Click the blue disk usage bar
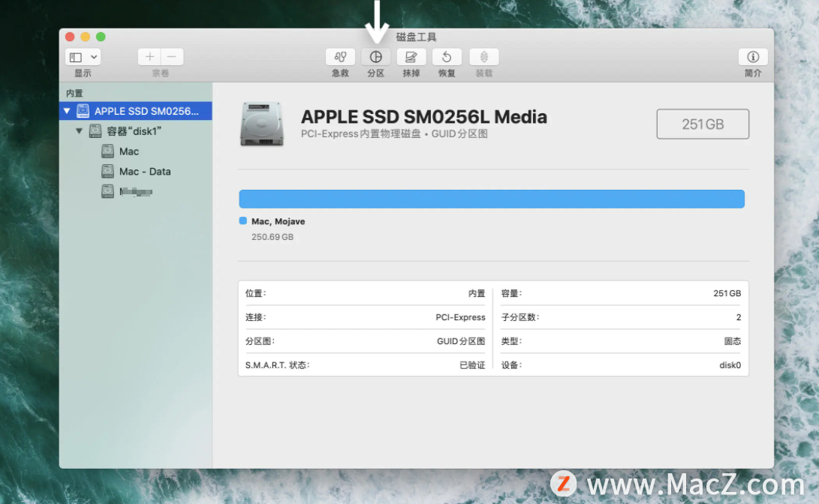The image size is (819, 504). point(492,199)
